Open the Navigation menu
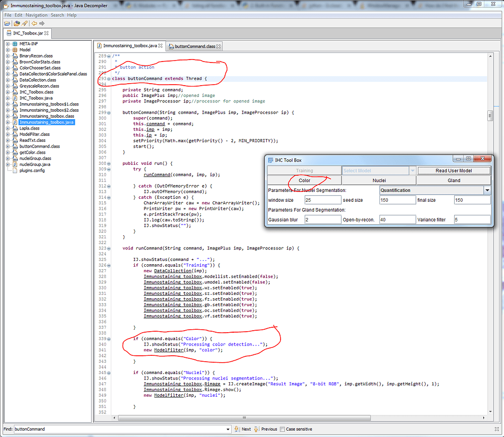The image size is (504, 437). pos(36,15)
